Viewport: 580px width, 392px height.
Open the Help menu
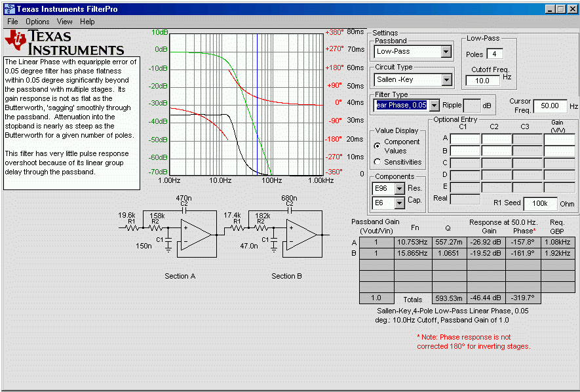pos(87,22)
